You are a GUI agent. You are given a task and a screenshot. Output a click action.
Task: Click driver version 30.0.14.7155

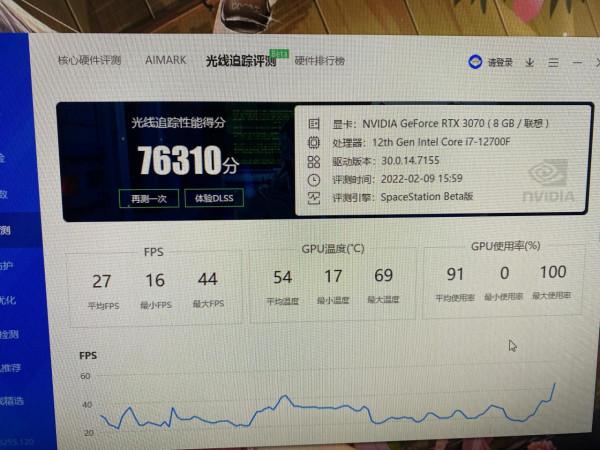click(410, 160)
